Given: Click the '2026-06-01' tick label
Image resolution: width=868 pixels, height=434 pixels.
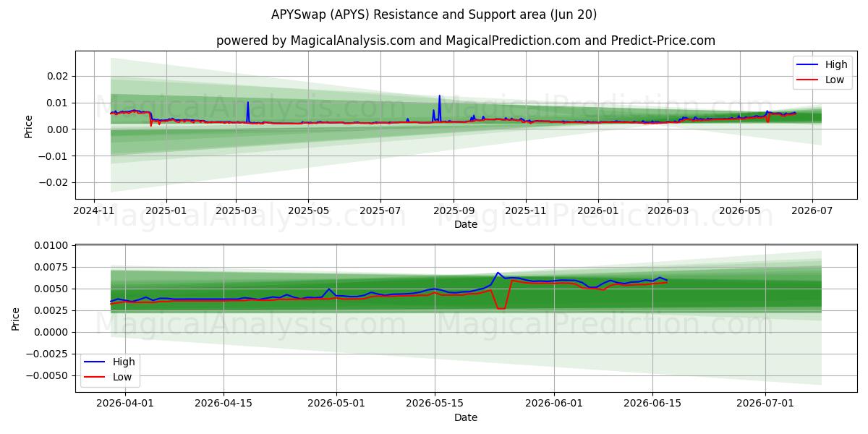Looking at the screenshot, I should pos(554,404).
